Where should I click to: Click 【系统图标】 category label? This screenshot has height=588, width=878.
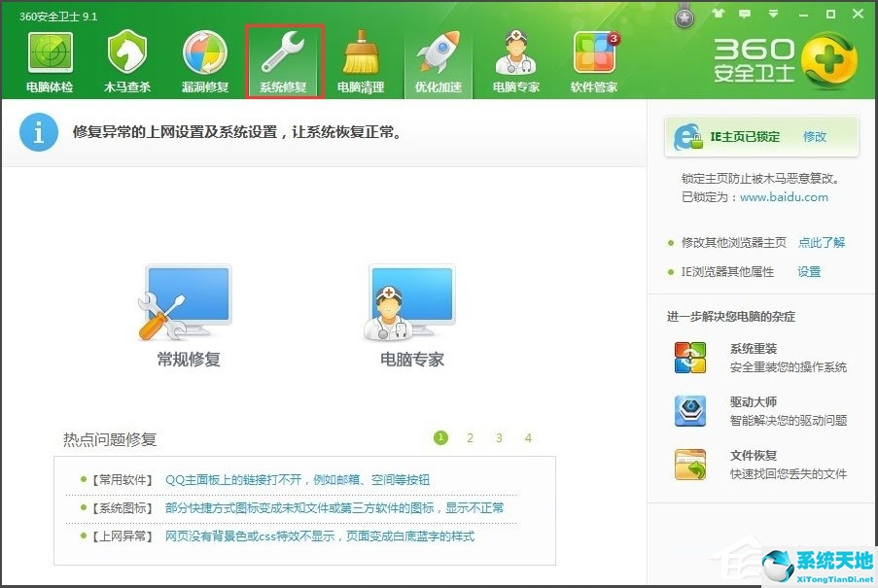pyautogui.click(x=123, y=508)
